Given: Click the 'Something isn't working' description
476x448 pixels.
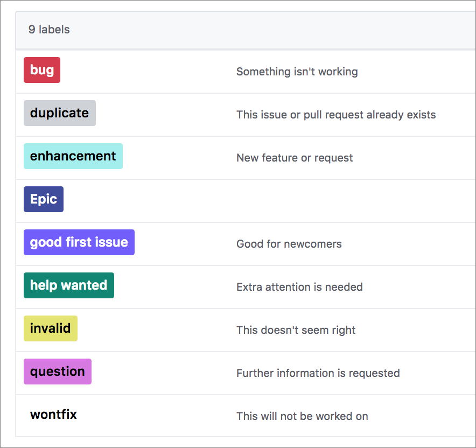Looking at the screenshot, I should coord(297,72).
